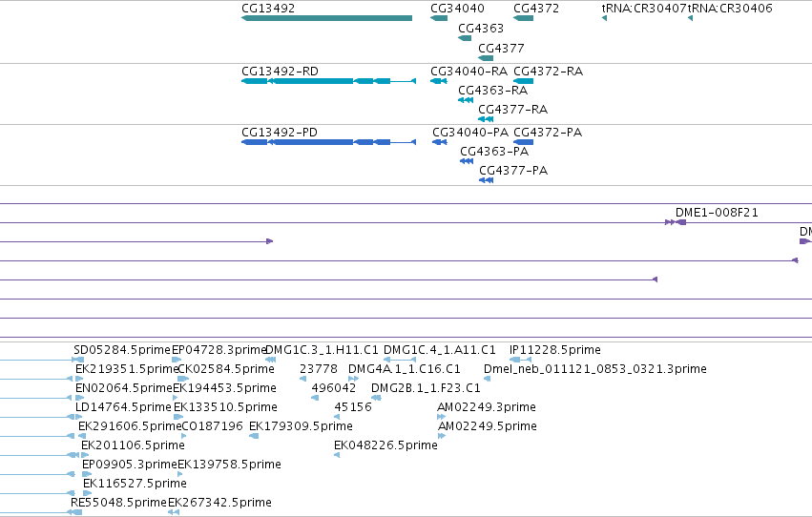
Task: Select the AM02249.3prime EST label
Action: pos(487,408)
